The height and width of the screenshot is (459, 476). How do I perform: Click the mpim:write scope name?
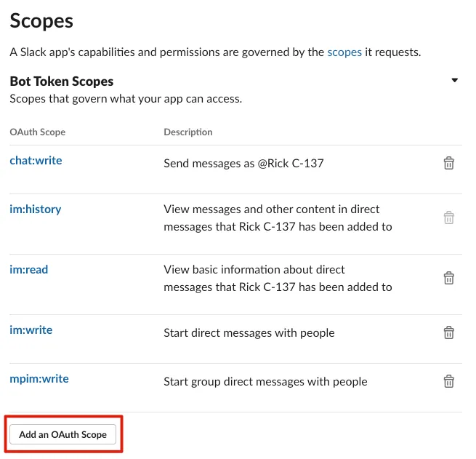pyautogui.click(x=39, y=378)
